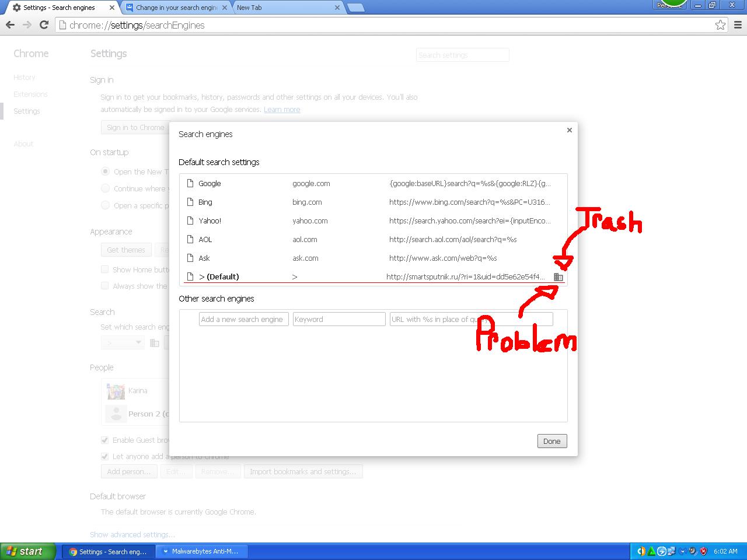Reload the current page
The height and width of the screenshot is (560, 747).
(44, 24)
